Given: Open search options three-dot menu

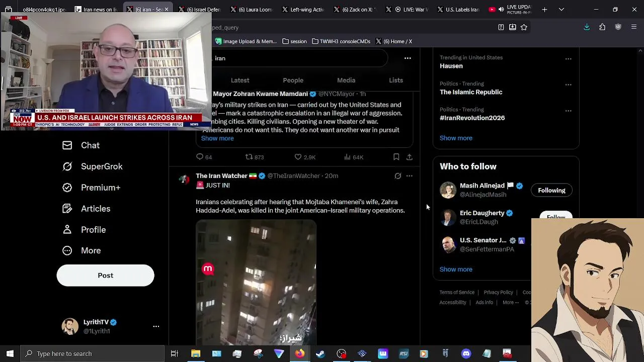Looking at the screenshot, I should (408, 58).
